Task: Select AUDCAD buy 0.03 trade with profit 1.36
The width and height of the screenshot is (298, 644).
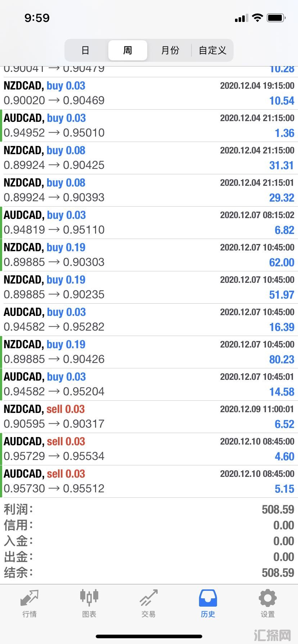Action: click(149, 126)
